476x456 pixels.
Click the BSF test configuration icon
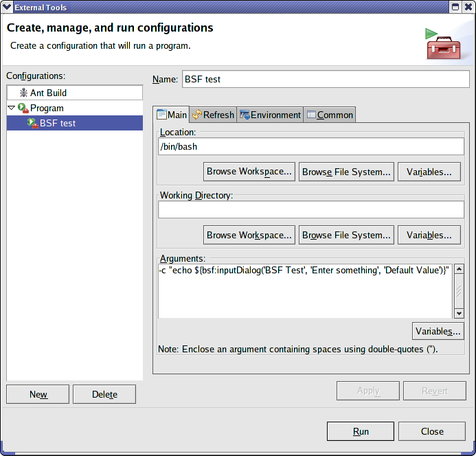coord(32,124)
